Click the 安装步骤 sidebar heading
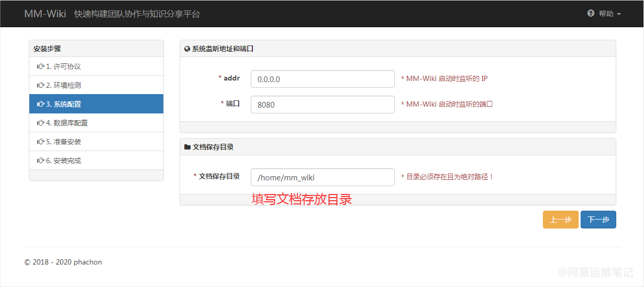This screenshot has height=287, width=644. (47, 49)
